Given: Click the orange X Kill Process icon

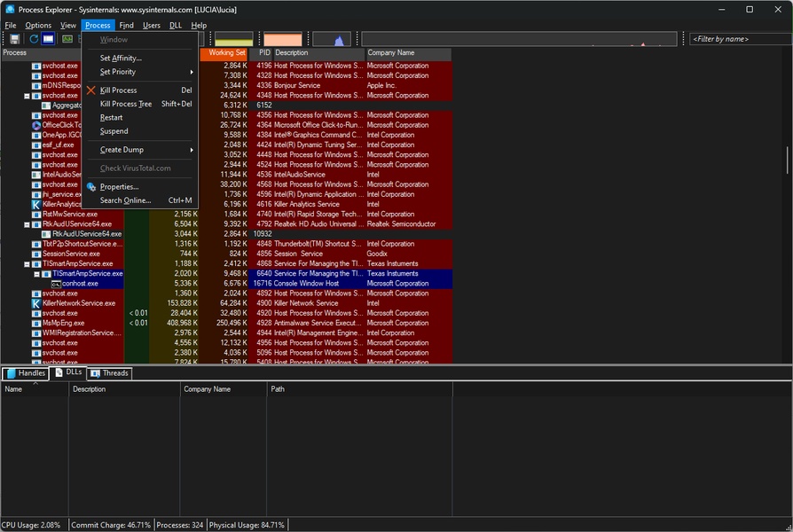Looking at the screenshot, I should pyautogui.click(x=90, y=90).
